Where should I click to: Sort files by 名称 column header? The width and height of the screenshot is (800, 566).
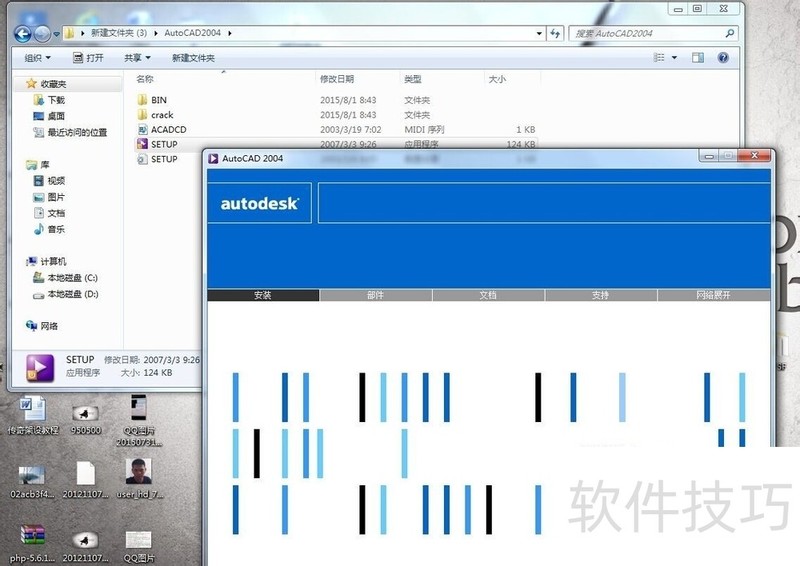click(x=145, y=79)
